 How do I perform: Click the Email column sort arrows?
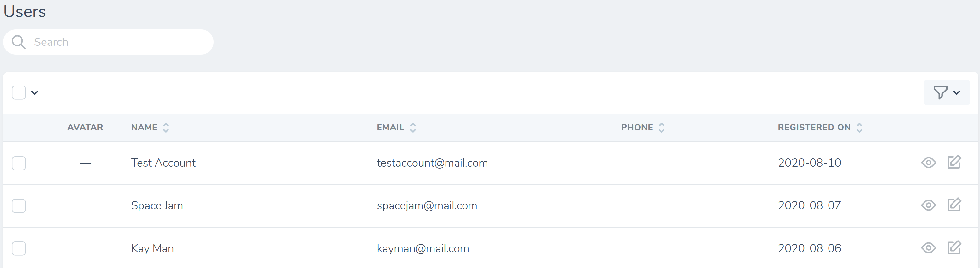click(x=413, y=127)
